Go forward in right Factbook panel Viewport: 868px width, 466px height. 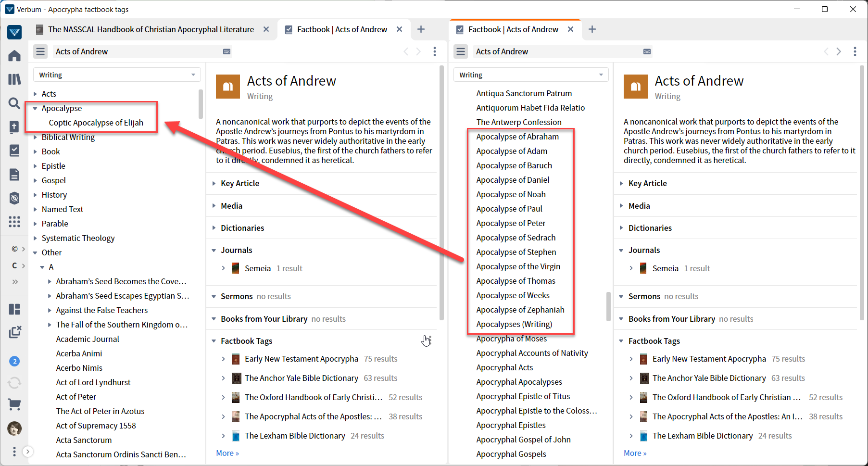pos(839,51)
